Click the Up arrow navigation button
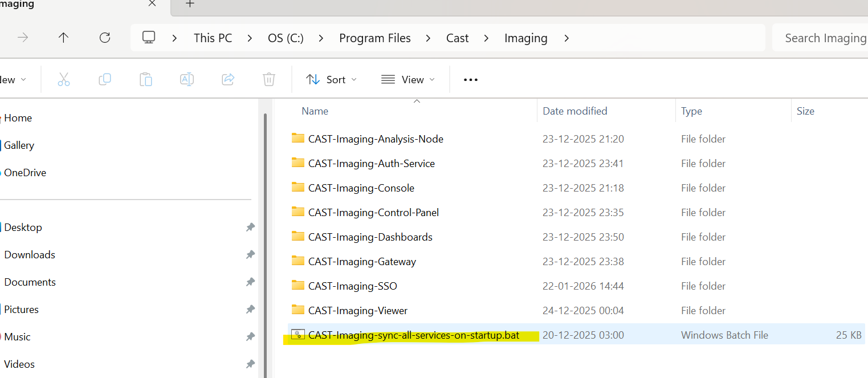868x378 pixels. coord(63,38)
